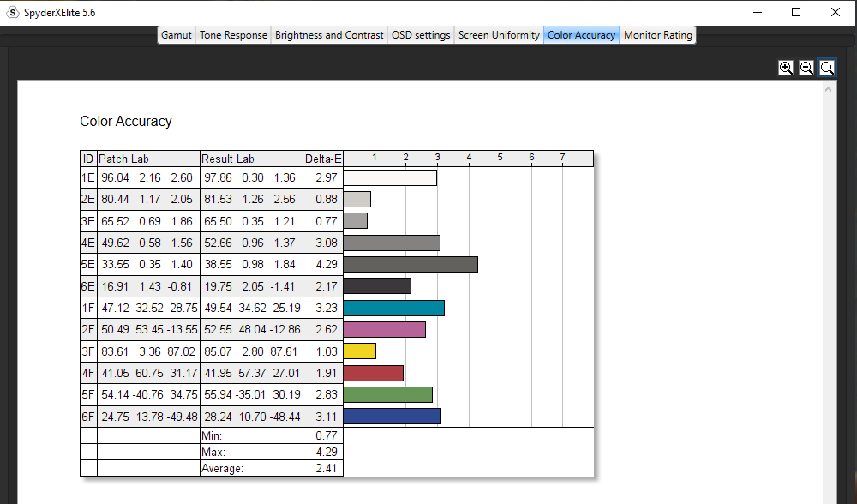857x504 pixels.
Task: Open the OSD settings tab
Action: point(421,35)
